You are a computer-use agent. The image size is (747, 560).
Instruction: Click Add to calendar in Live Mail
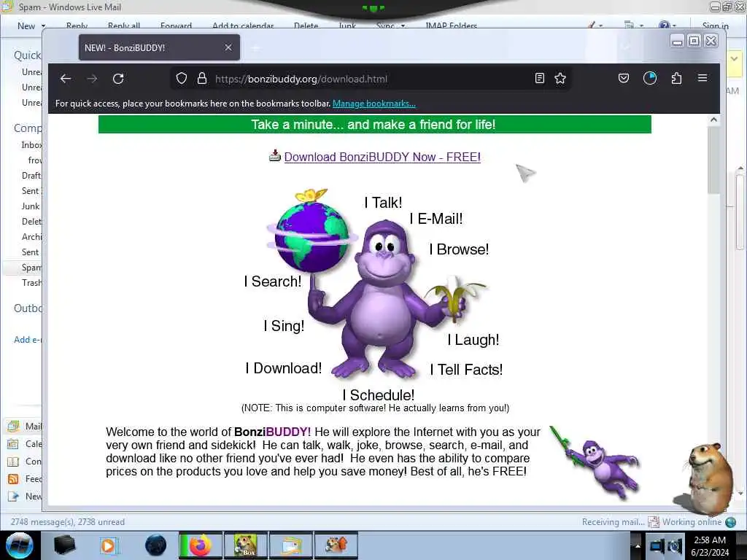(243, 26)
